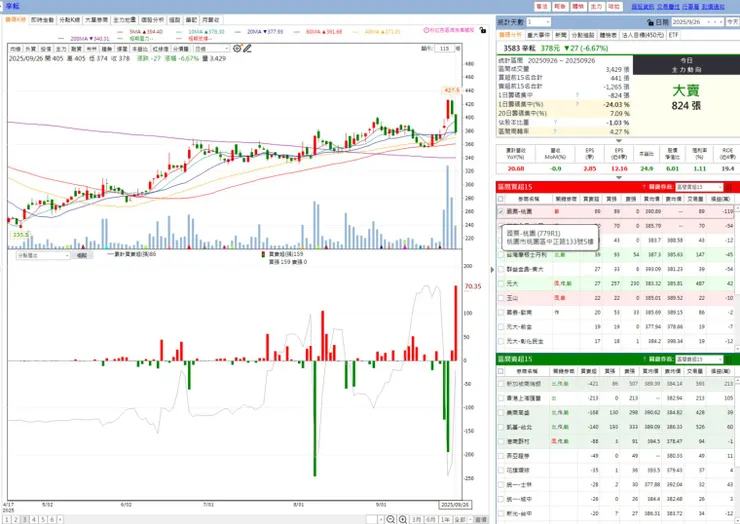Tick the checkbox for 元大-彰化民生
The width and height of the screenshot is (740, 524).
tap(501, 341)
